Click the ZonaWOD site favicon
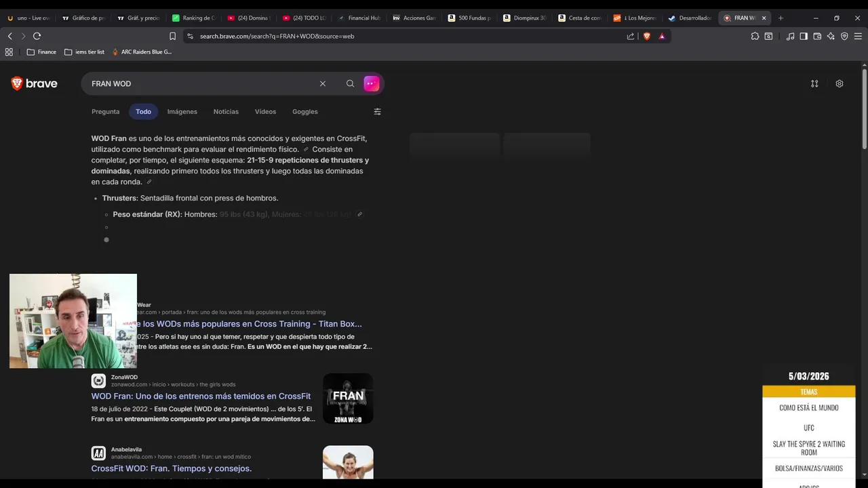Viewport: 868px width, 488px height. pos(99,381)
